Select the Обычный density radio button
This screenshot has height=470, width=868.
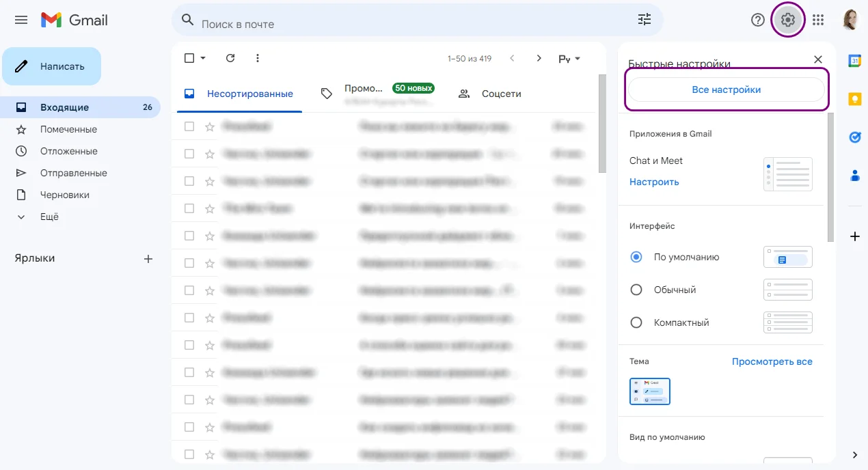pyautogui.click(x=636, y=290)
